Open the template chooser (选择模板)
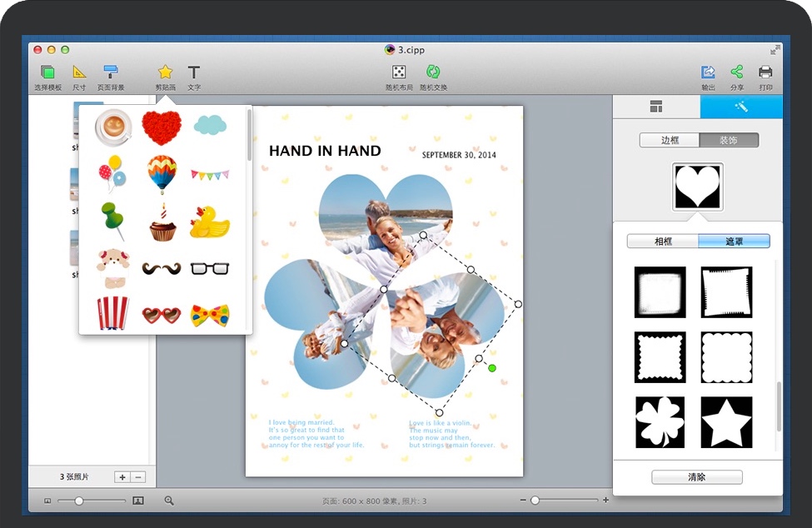Viewport: 812px width, 528px height. click(x=47, y=72)
